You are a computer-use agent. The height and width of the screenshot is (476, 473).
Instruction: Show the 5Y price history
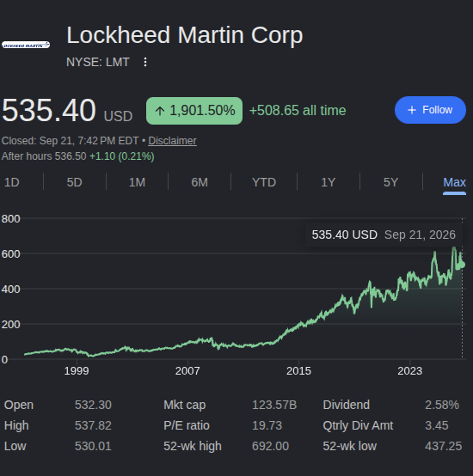coord(390,182)
